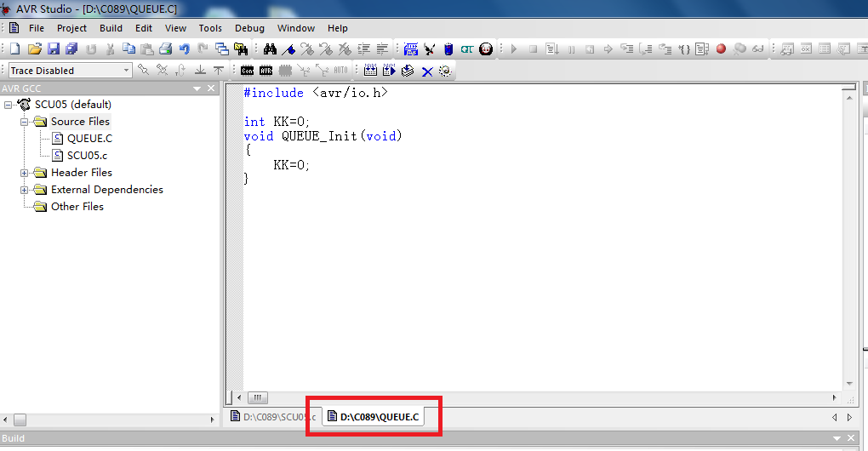Open the View menu
This screenshot has height=451, width=868.
(175, 28)
